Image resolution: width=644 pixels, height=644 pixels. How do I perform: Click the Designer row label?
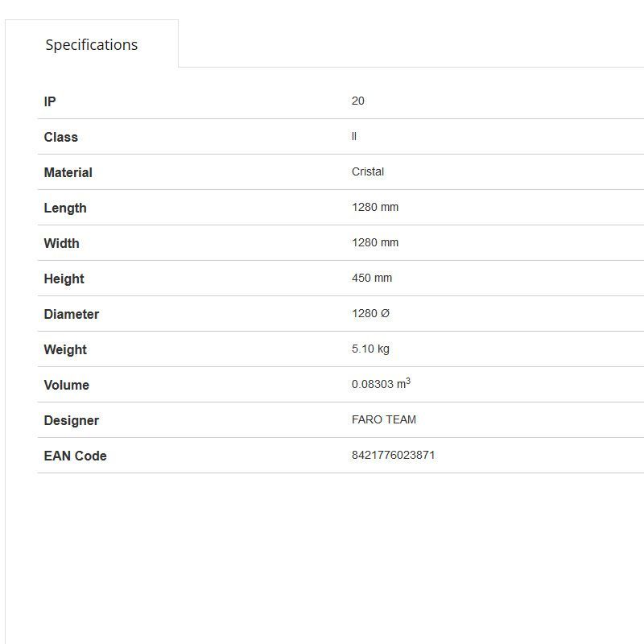click(72, 420)
